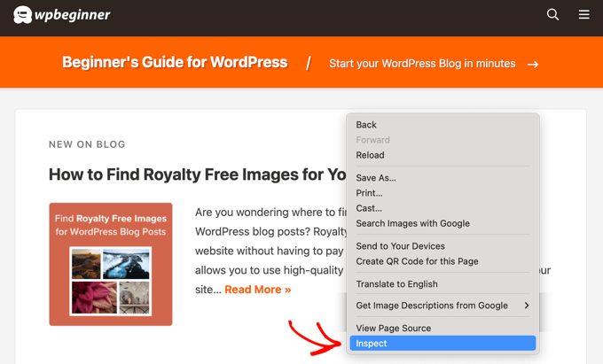The height and width of the screenshot is (364, 603).
Task: Click Start your WordPress Blog in minutes
Action: pyautogui.click(x=422, y=64)
